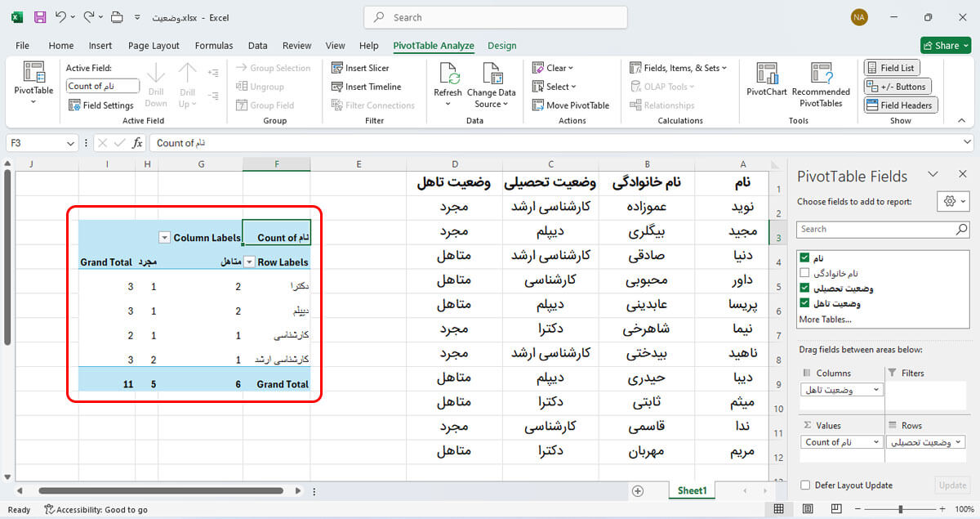Toggle the +/- Buttons display

[x=898, y=86]
